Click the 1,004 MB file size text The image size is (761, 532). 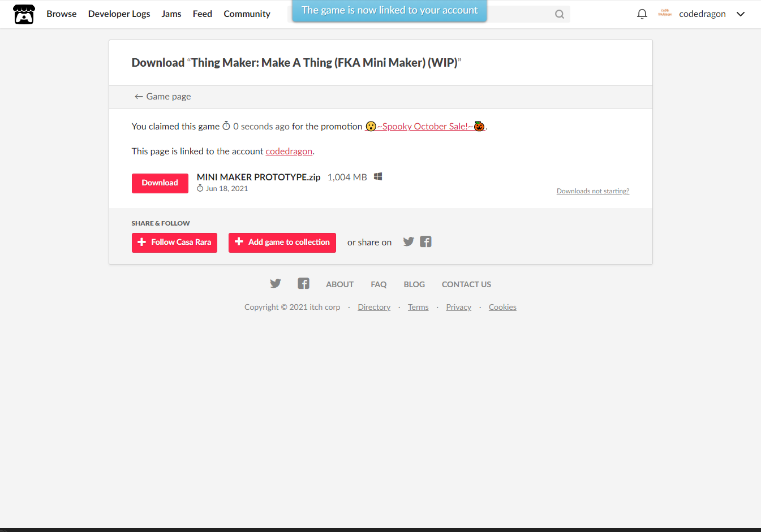point(347,178)
